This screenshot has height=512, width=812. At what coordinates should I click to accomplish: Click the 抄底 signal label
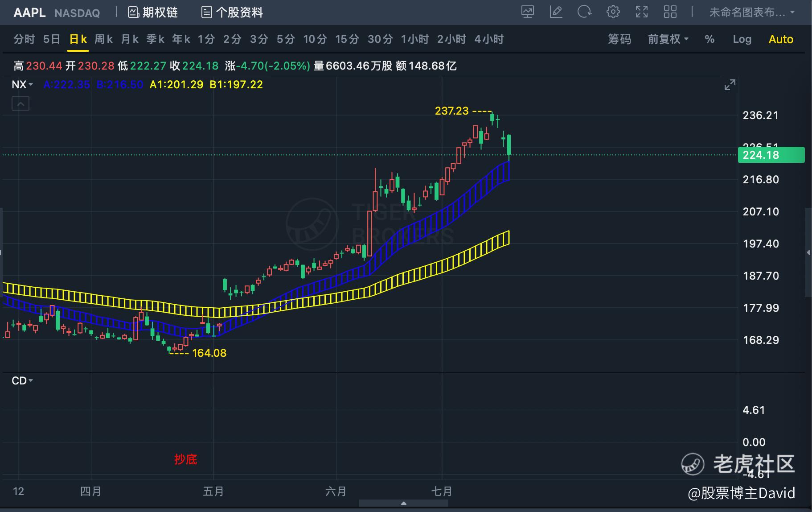pos(185,459)
